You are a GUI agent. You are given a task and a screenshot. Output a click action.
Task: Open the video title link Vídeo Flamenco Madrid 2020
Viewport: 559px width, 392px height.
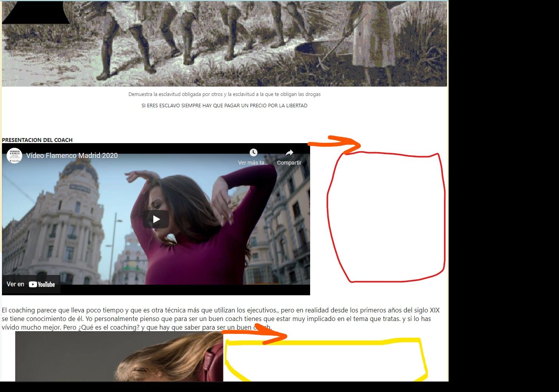72,156
